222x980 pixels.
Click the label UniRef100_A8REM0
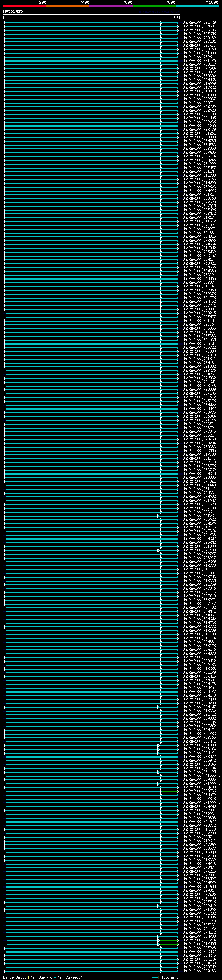[x=199, y=856]
